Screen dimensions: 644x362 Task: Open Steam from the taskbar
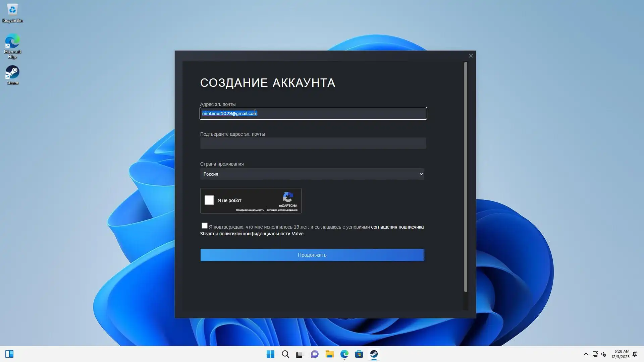[x=374, y=354]
